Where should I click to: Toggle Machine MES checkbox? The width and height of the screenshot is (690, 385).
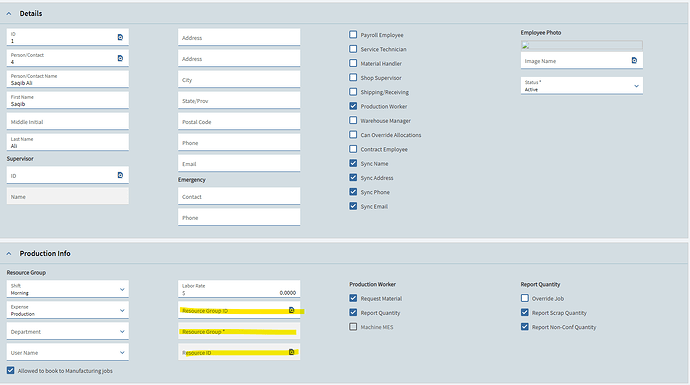point(353,326)
